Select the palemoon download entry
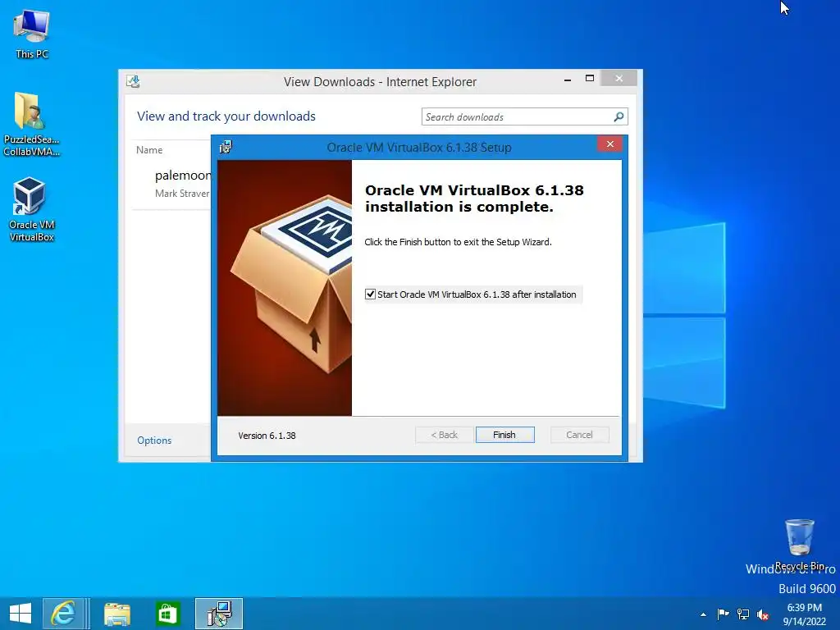Viewport: 840px width, 630px height. coord(171,183)
